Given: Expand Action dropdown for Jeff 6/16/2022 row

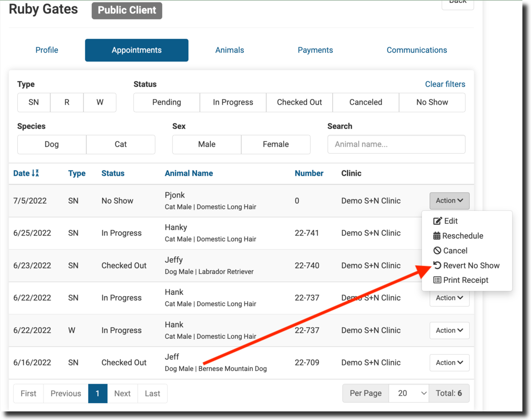Looking at the screenshot, I should coord(449,363).
